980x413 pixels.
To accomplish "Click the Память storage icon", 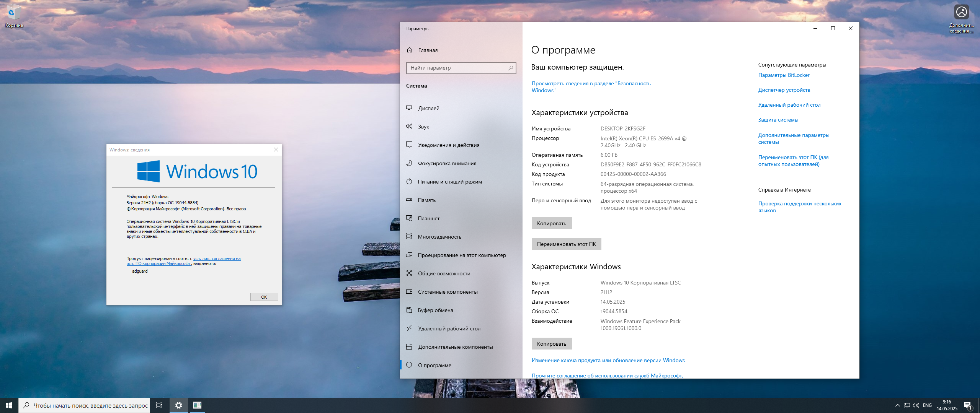I will [x=409, y=200].
